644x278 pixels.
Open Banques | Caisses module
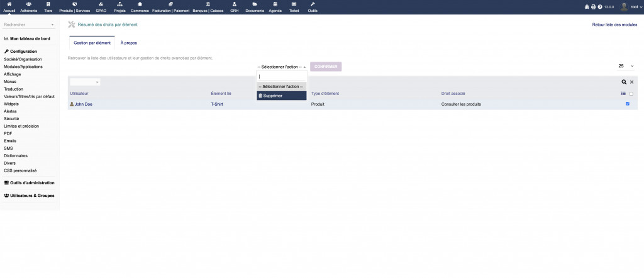(208, 7)
